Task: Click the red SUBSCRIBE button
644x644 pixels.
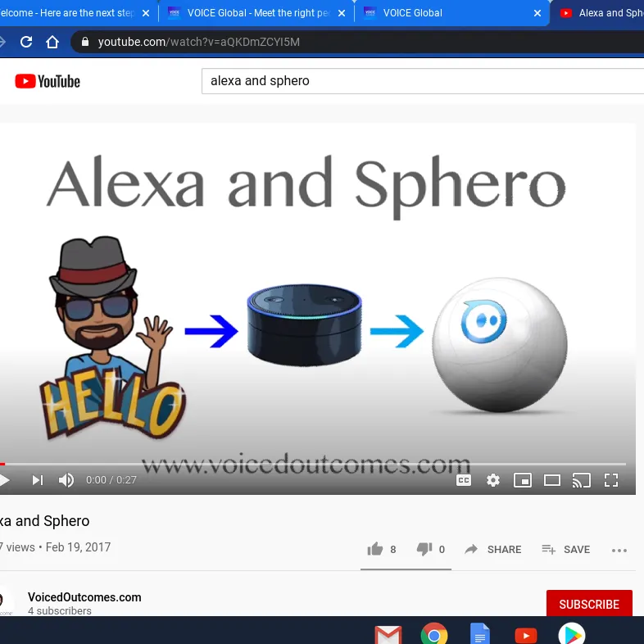Action: coord(589,604)
